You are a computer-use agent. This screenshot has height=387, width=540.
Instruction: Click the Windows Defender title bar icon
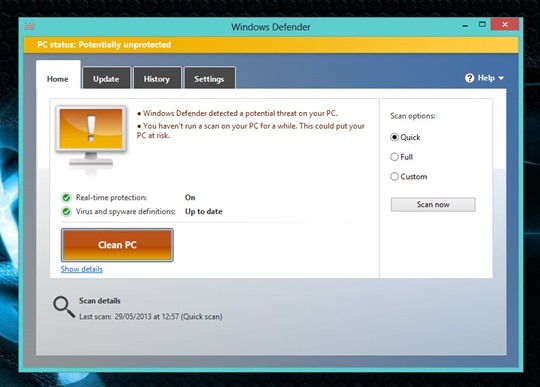click(x=30, y=26)
